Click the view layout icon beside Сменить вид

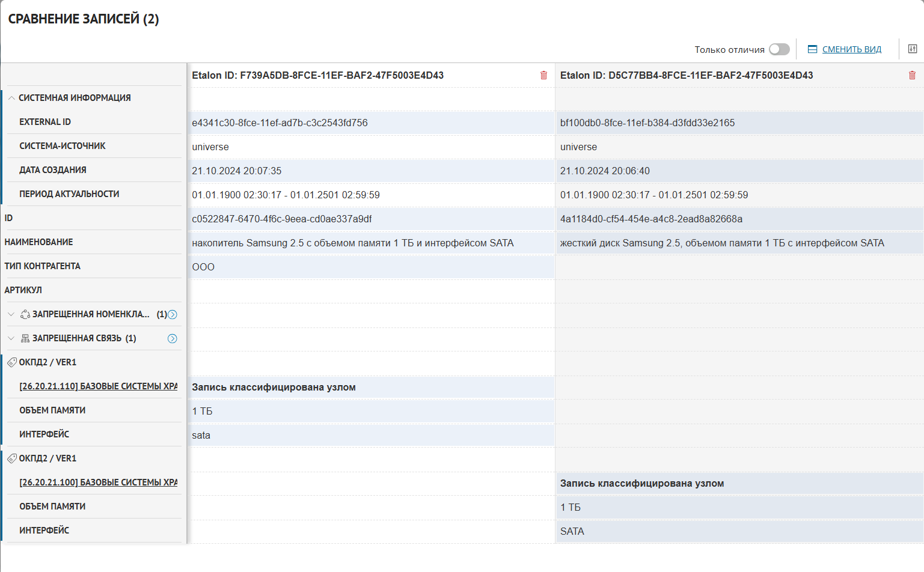[x=812, y=49]
